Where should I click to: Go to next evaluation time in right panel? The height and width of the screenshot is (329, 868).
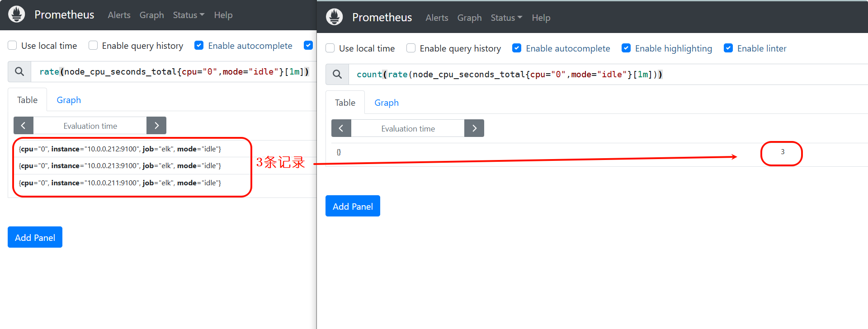click(474, 128)
